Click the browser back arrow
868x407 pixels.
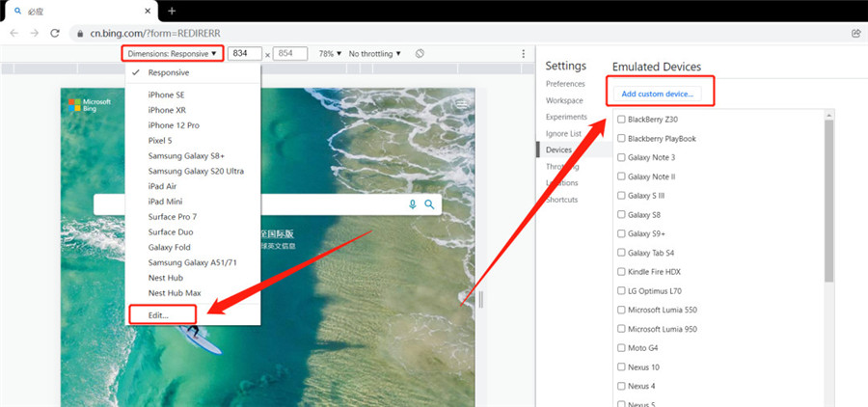click(x=14, y=33)
